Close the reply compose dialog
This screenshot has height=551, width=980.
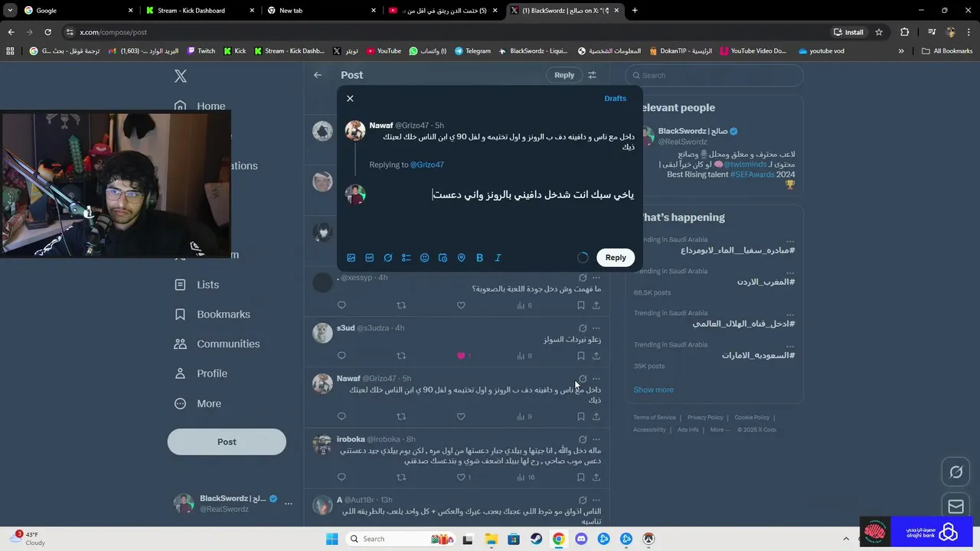(x=350, y=99)
